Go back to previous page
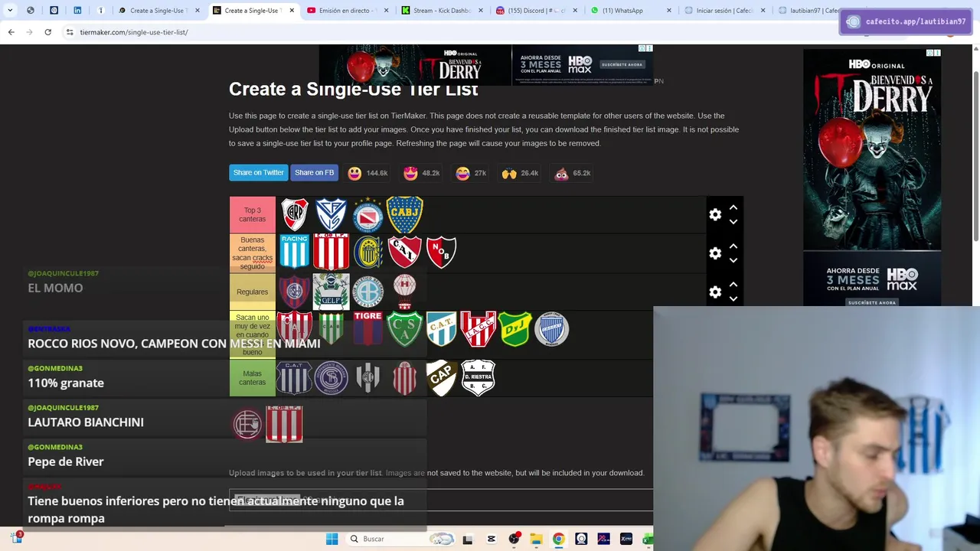Screen dimensions: 980x551 coord(11,32)
